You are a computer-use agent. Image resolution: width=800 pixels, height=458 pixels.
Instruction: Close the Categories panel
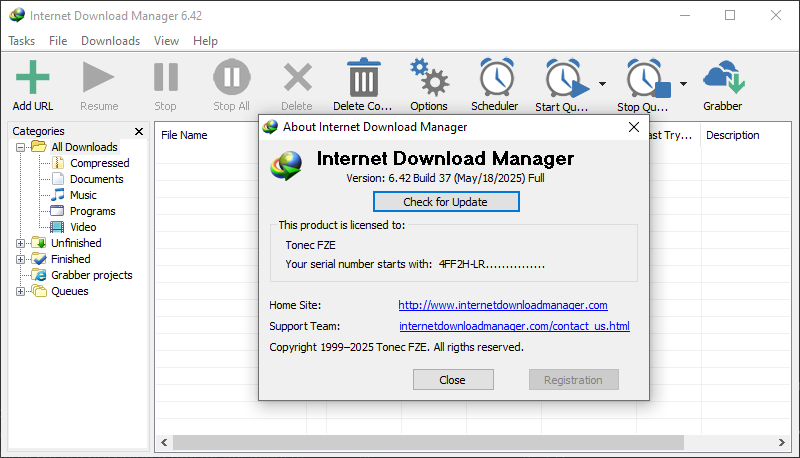[x=139, y=132]
